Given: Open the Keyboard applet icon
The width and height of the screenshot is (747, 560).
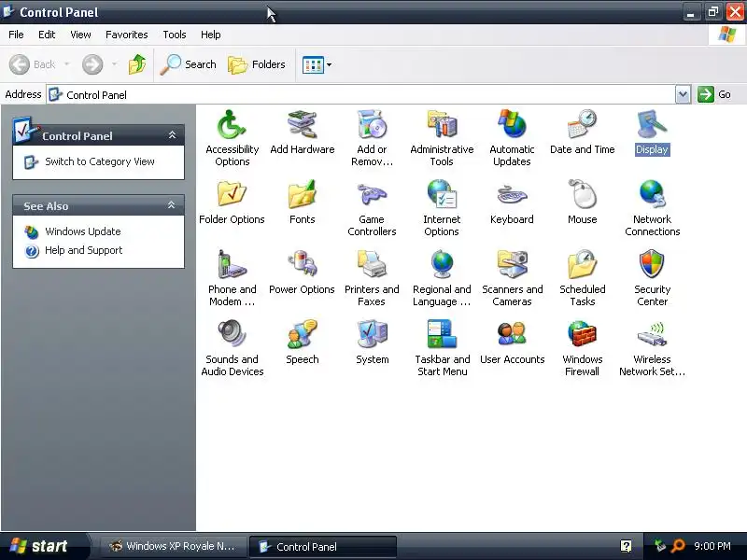Looking at the screenshot, I should (x=512, y=194).
